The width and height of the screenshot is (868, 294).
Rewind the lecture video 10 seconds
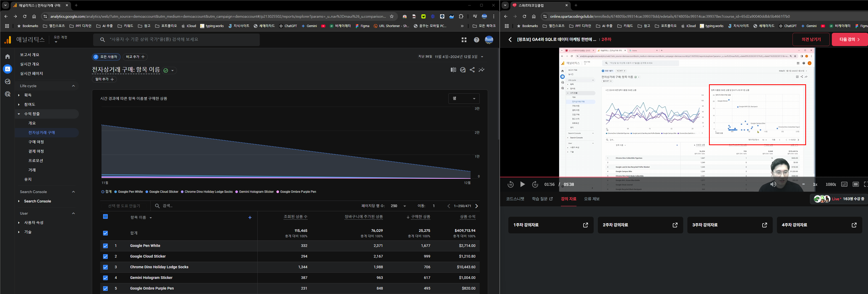pyautogui.click(x=510, y=184)
